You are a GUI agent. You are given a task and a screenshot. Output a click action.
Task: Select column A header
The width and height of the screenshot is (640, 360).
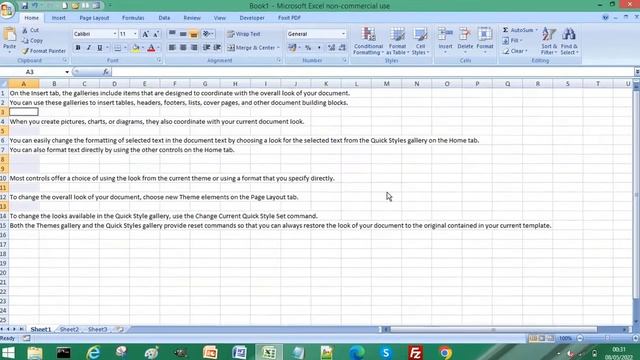click(x=24, y=84)
